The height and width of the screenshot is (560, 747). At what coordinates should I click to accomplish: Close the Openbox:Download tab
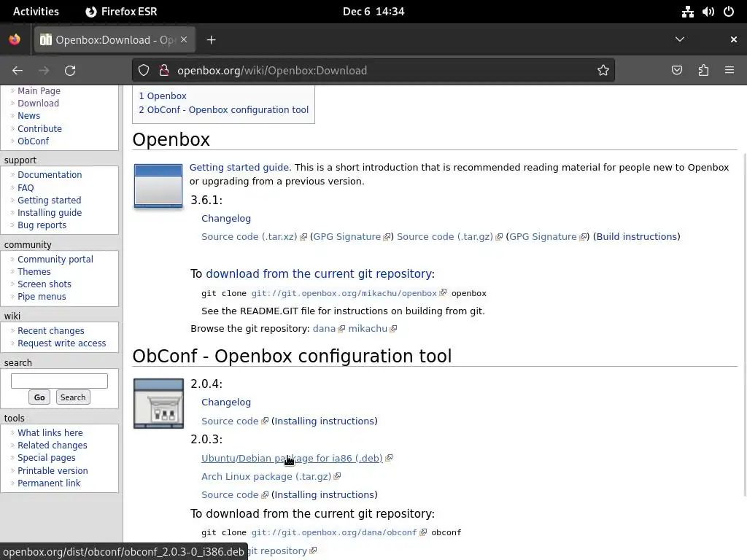pyautogui.click(x=184, y=39)
